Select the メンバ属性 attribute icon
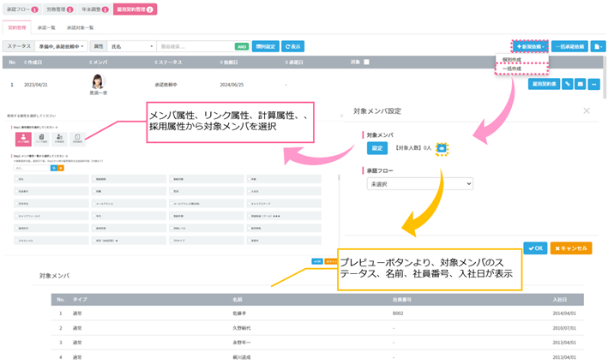 coord(23,138)
